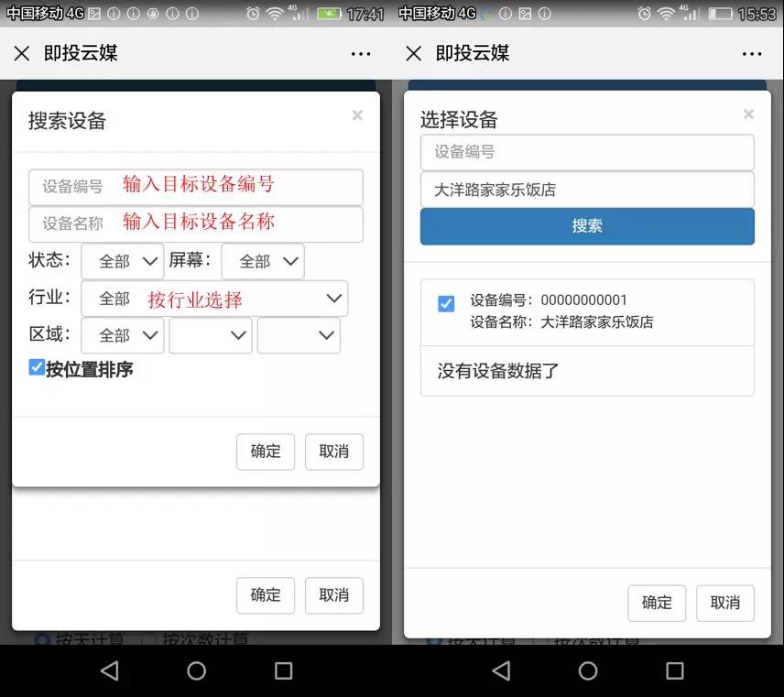Focus the 设备名称 field in 搜索设备

click(x=196, y=223)
